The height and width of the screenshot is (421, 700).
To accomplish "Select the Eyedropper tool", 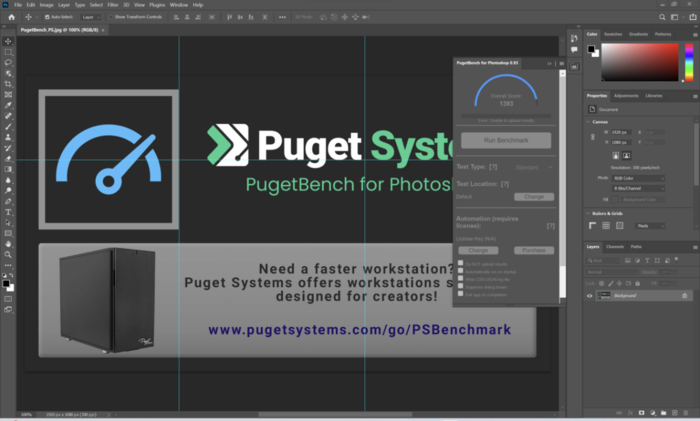I will pyautogui.click(x=8, y=105).
